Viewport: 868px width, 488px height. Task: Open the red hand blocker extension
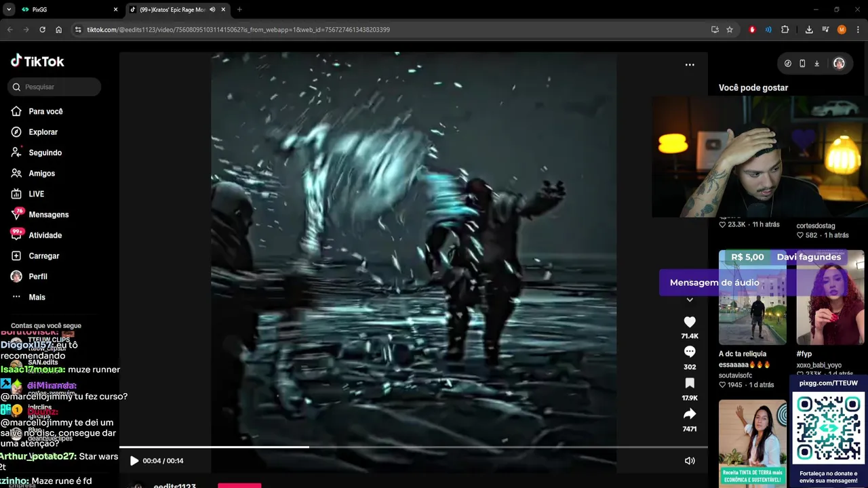752,30
